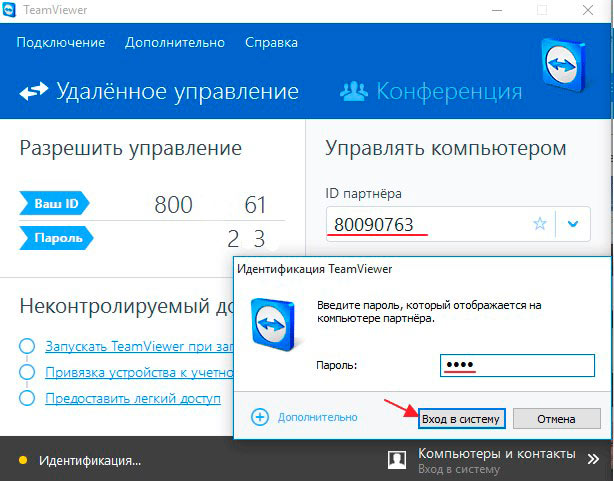The height and width of the screenshot is (481, 614).
Task: Open the Справка menu
Action: 271,42
